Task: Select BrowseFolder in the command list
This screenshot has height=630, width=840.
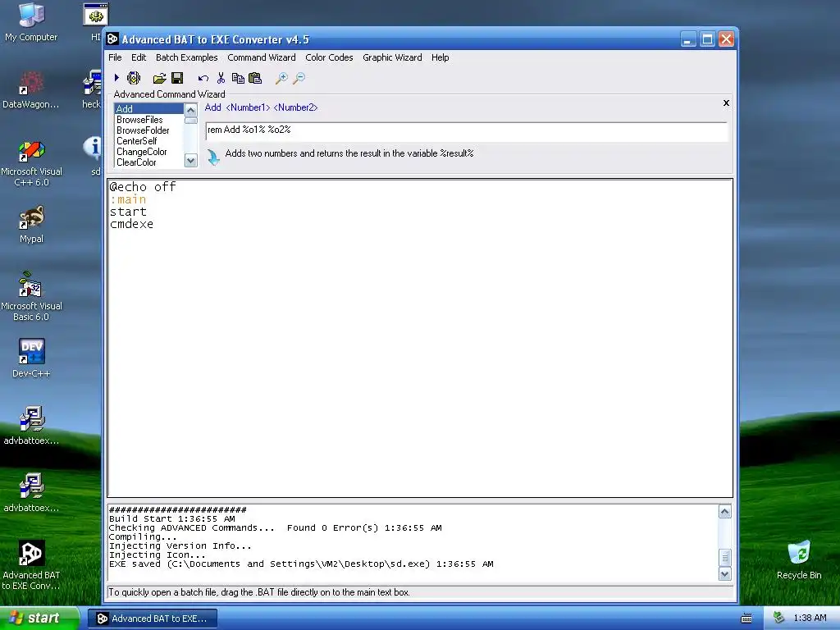Action: pos(149,130)
